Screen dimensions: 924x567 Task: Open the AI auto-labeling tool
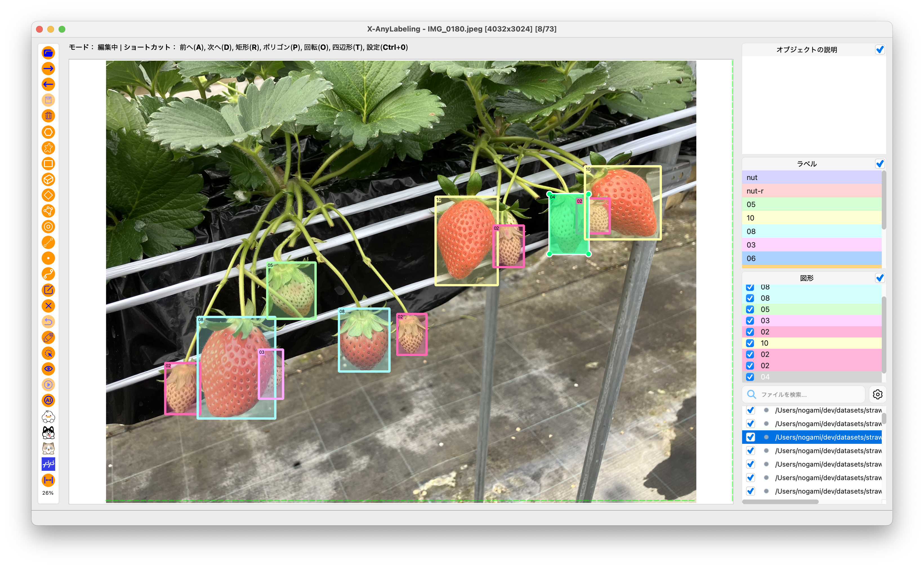pos(48,400)
